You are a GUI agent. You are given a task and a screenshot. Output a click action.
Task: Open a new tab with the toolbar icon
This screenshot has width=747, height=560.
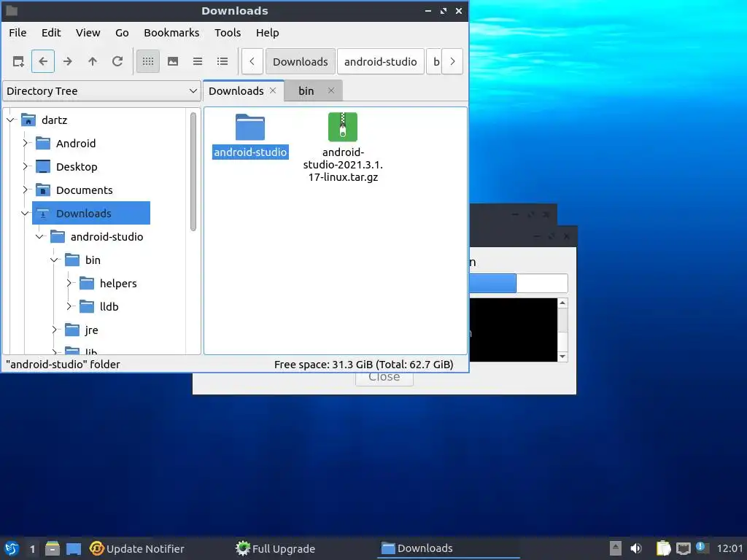tap(18, 61)
